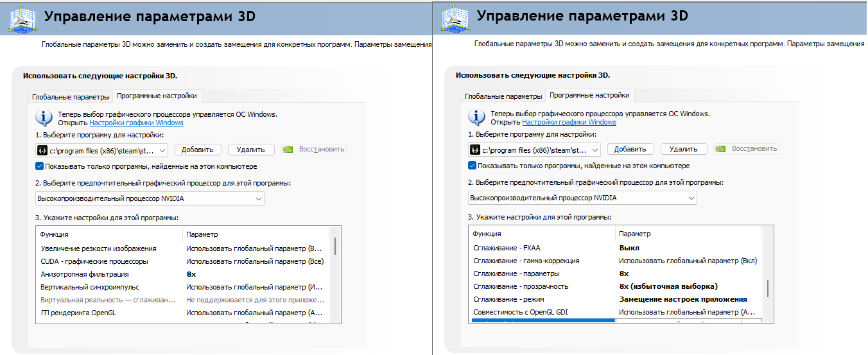Click '8x (избыточная выборка)' value
The image size is (868, 355).
pos(668,286)
